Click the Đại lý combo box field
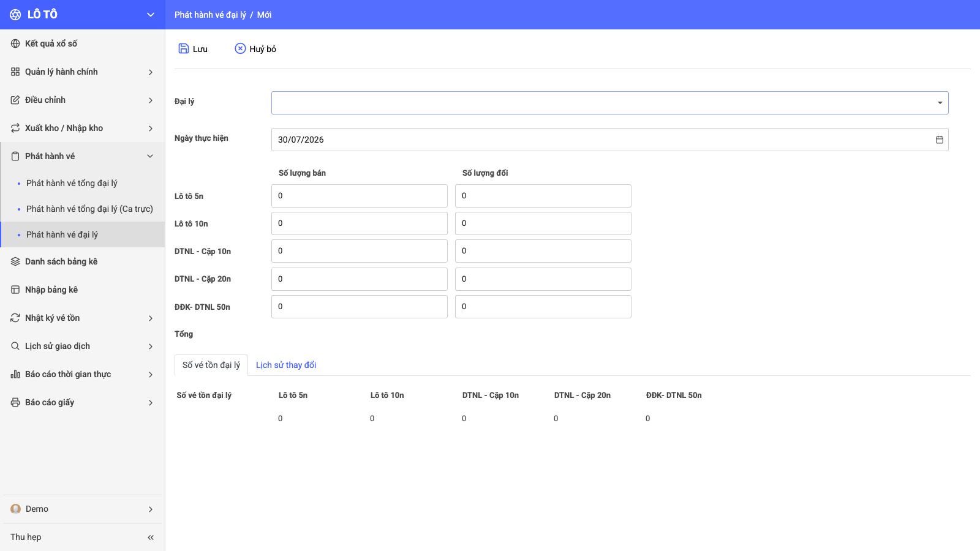Viewport: 980px width, 551px height. click(x=610, y=103)
